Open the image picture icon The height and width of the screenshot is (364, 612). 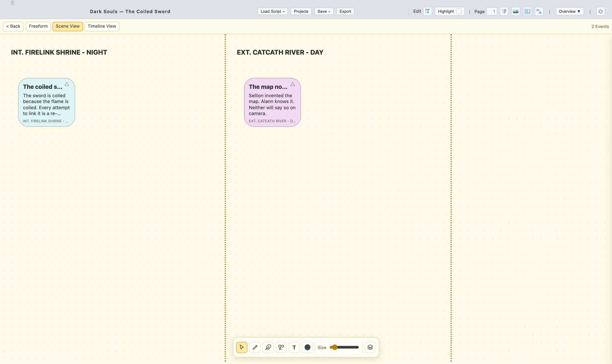pyautogui.click(x=516, y=11)
